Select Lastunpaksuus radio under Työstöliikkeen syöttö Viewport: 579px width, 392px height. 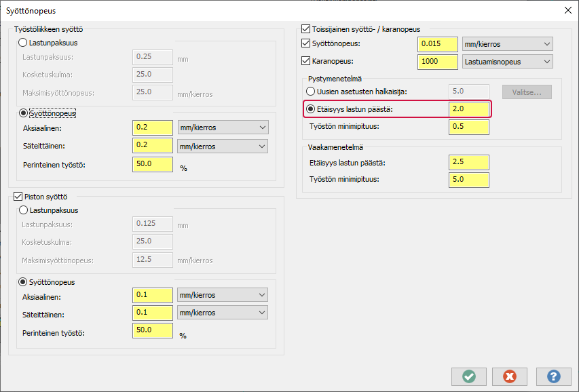tap(23, 43)
